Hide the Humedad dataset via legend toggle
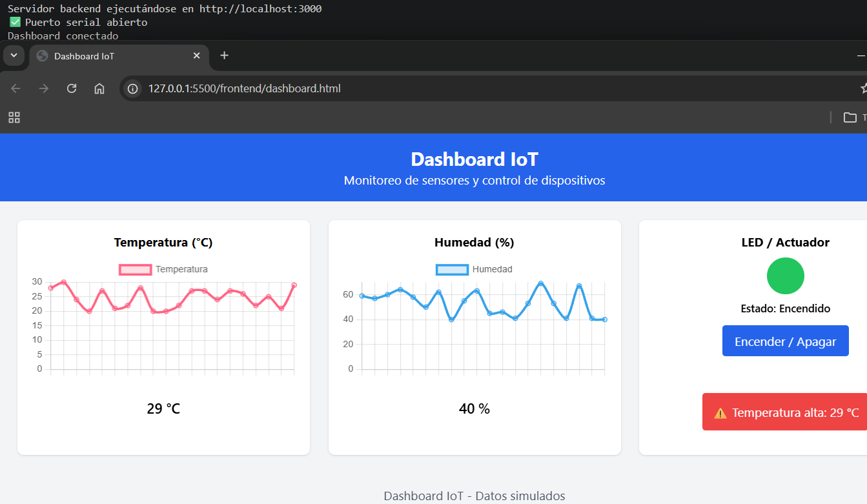867x504 pixels. (474, 268)
